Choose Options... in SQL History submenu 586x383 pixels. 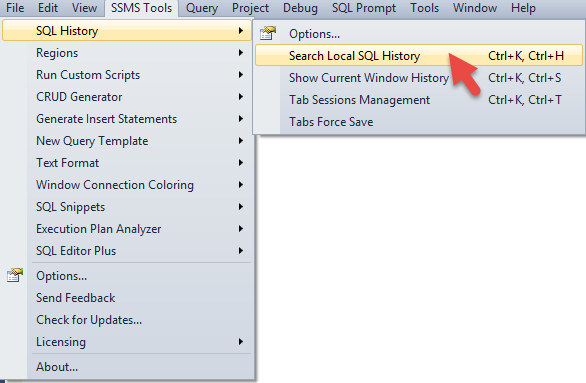(x=419, y=34)
